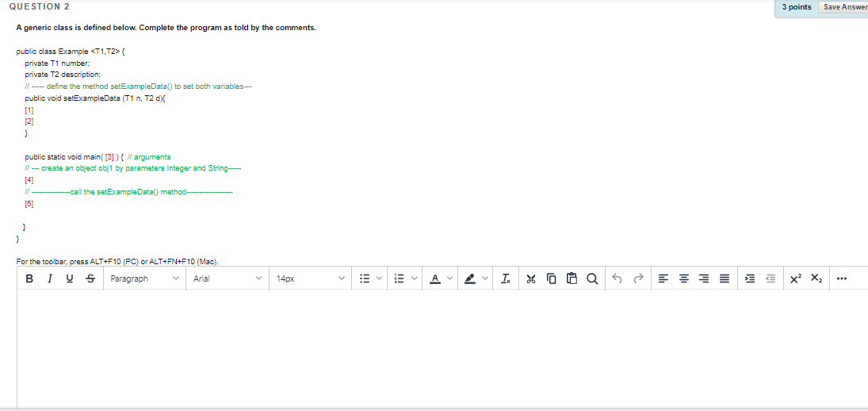Click the red [5] placeholder
The width and height of the screenshot is (868, 411).
[29, 203]
